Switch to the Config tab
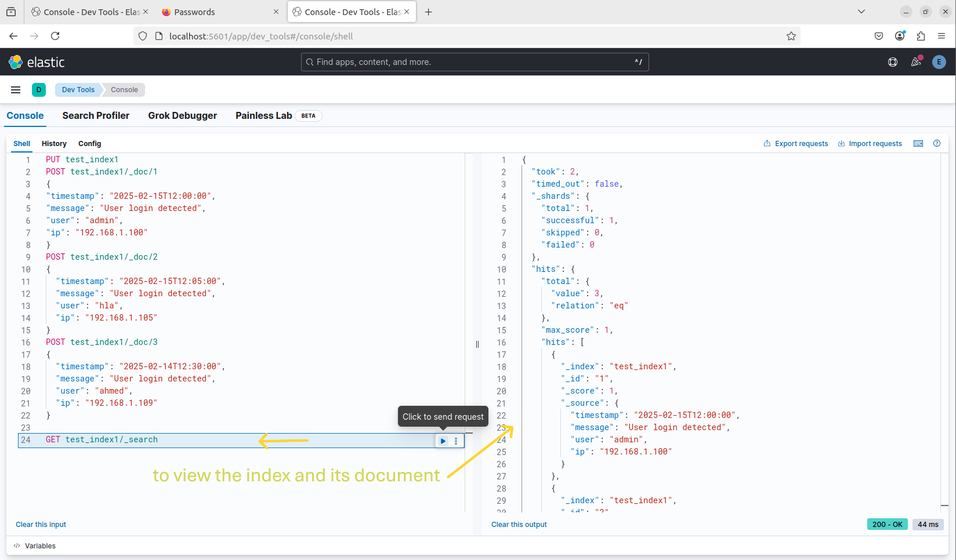The width and height of the screenshot is (956, 560). pos(89,144)
